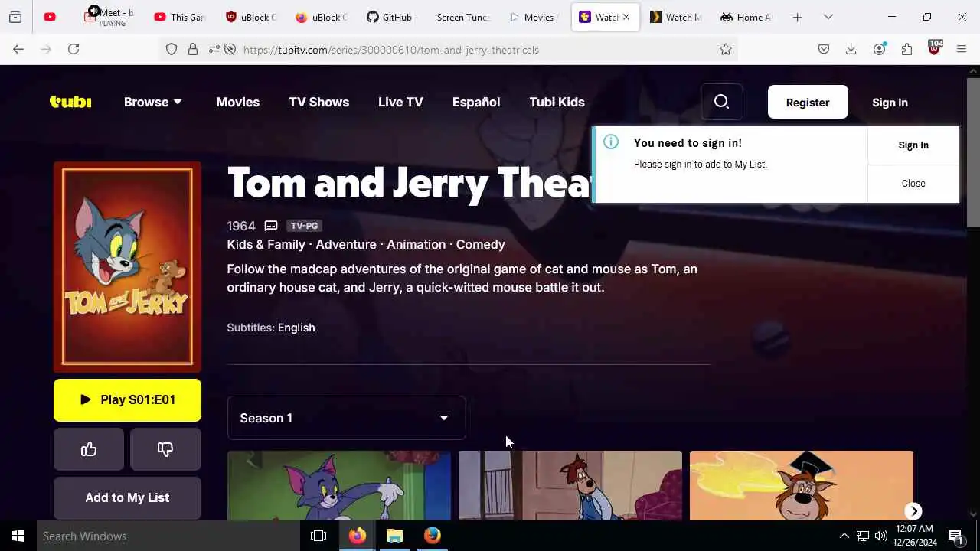
Task: Click the thumbs down dislike icon
Action: [165, 449]
